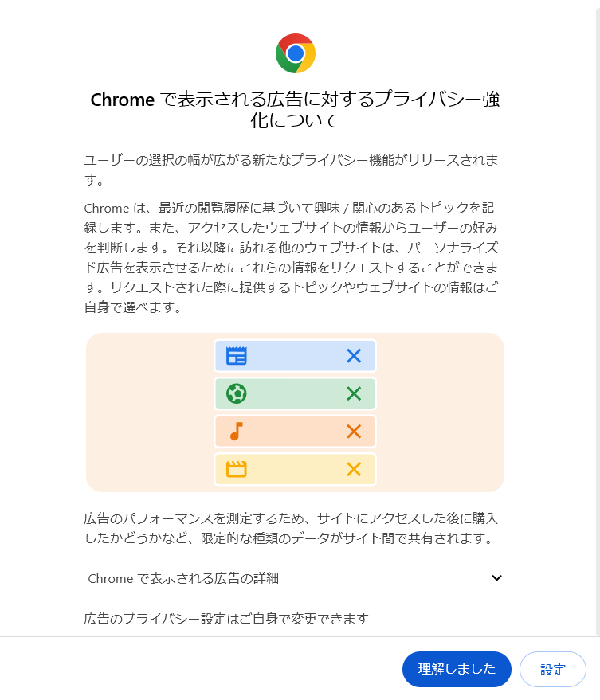This screenshot has width=600, height=700.
Task: Select the blue news topic row
Action: click(x=295, y=356)
